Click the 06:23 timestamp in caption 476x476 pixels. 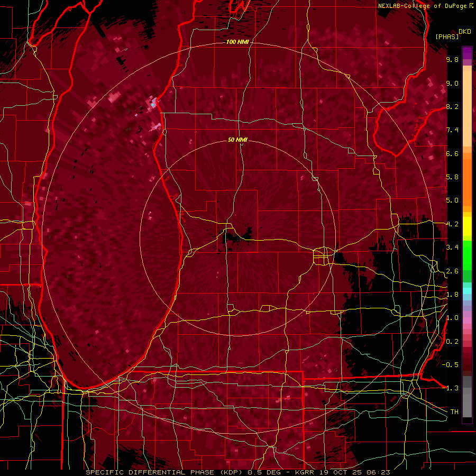coord(378,472)
